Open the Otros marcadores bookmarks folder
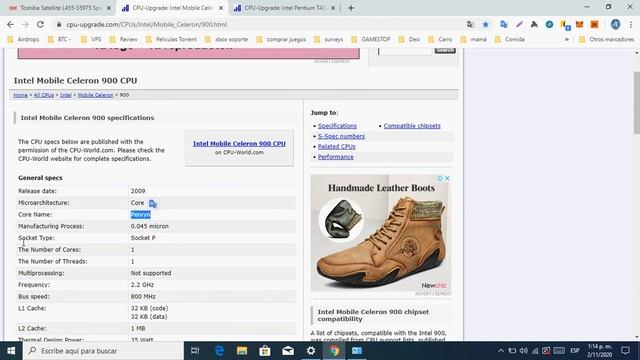Viewport: 640px width, 360px height. 607,40
